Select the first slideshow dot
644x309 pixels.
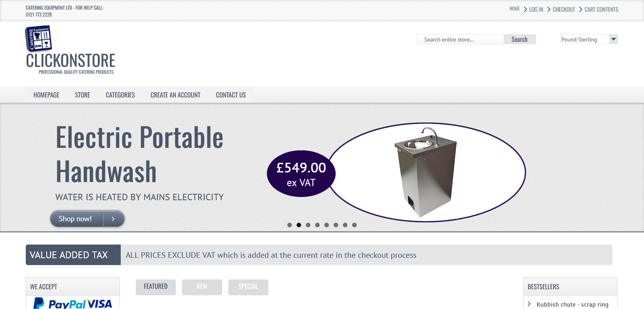click(289, 225)
